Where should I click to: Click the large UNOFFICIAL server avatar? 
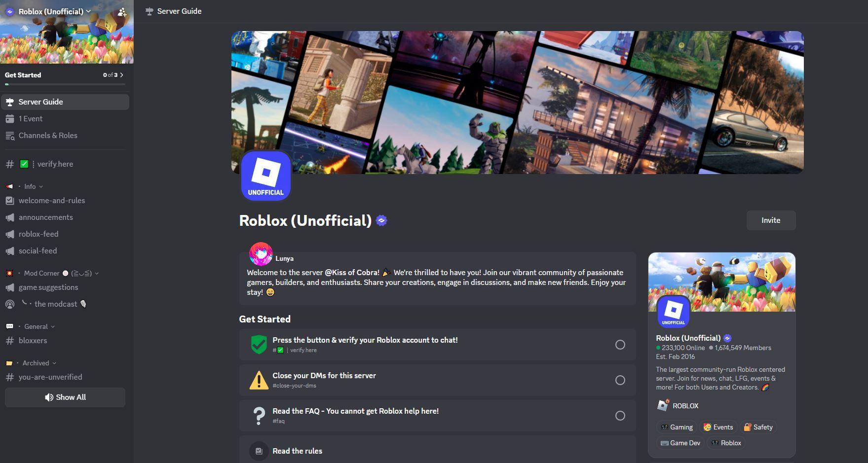point(266,176)
